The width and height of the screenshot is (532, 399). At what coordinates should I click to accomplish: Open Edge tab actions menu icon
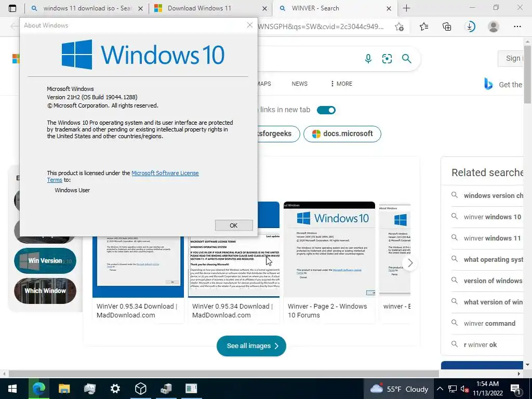[12, 8]
